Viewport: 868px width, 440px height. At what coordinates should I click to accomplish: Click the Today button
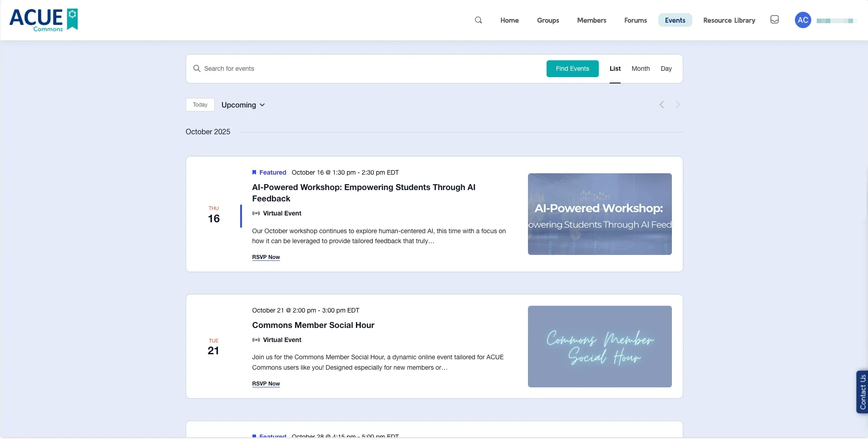(200, 105)
